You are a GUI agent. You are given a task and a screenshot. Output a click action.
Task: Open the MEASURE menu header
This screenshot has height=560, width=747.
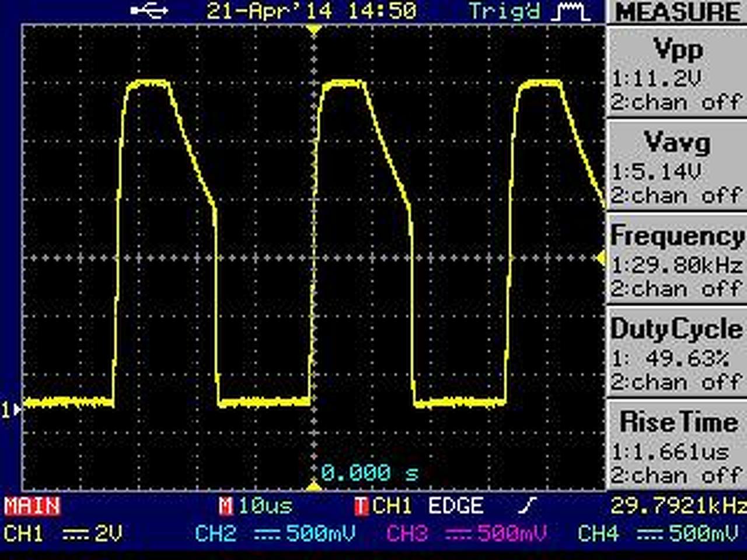pos(678,12)
